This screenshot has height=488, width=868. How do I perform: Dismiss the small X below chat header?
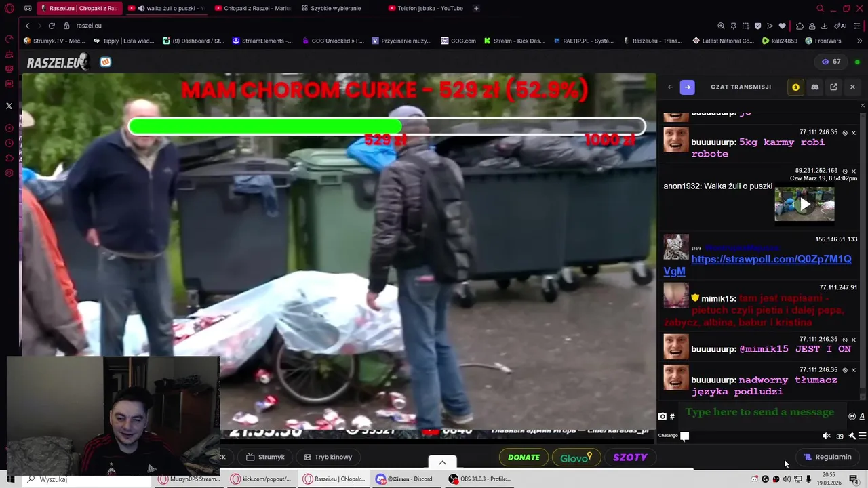click(863, 105)
